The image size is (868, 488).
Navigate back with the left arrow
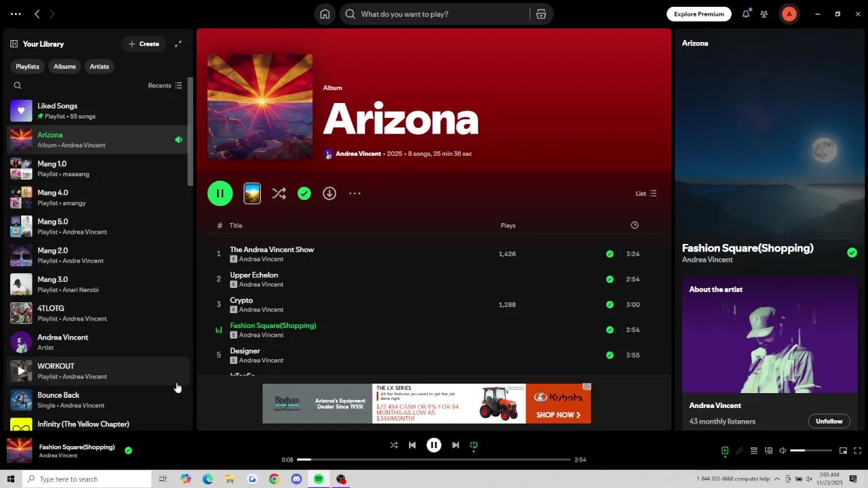[x=37, y=14]
